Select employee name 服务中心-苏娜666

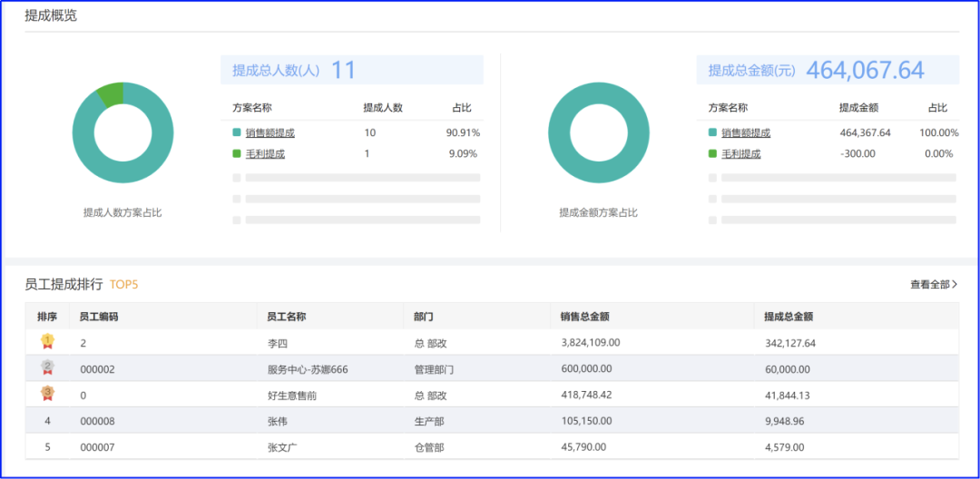click(x=308, y=369)
